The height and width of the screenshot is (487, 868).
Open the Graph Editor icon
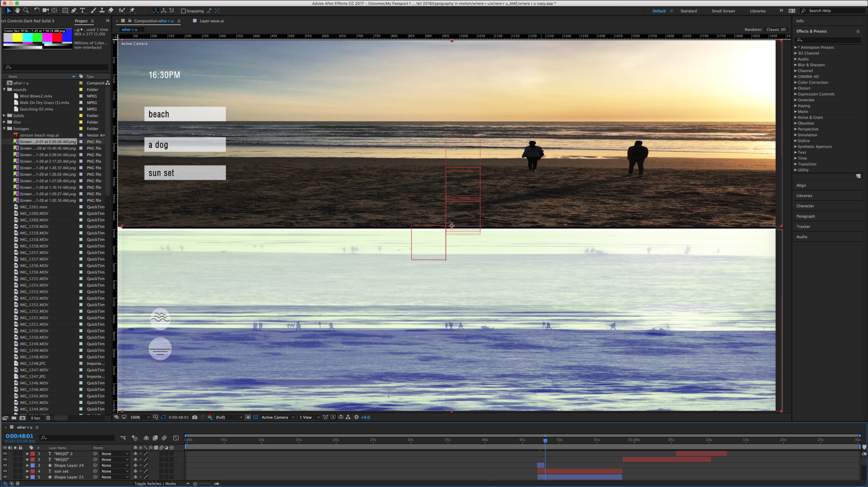pyautogui.click(x=176, y=438)
